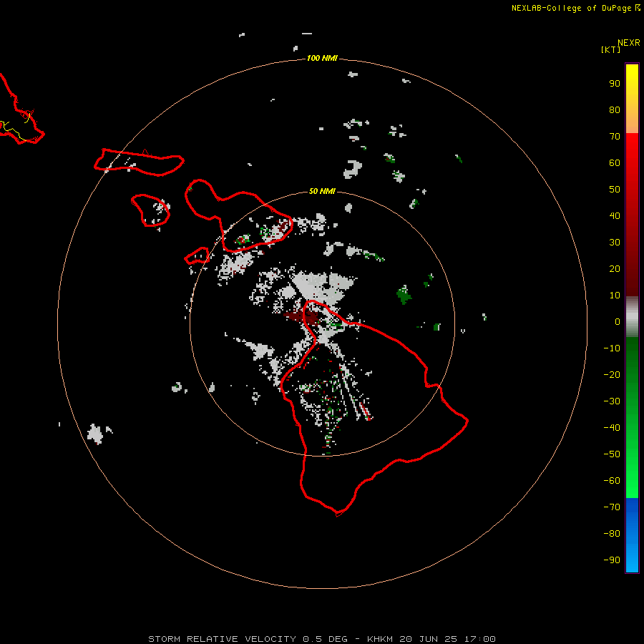The image size is (644, 644).
Task: Click the -20 value on velocity scale
Action: pyautogui.click(x=612, y=375)
